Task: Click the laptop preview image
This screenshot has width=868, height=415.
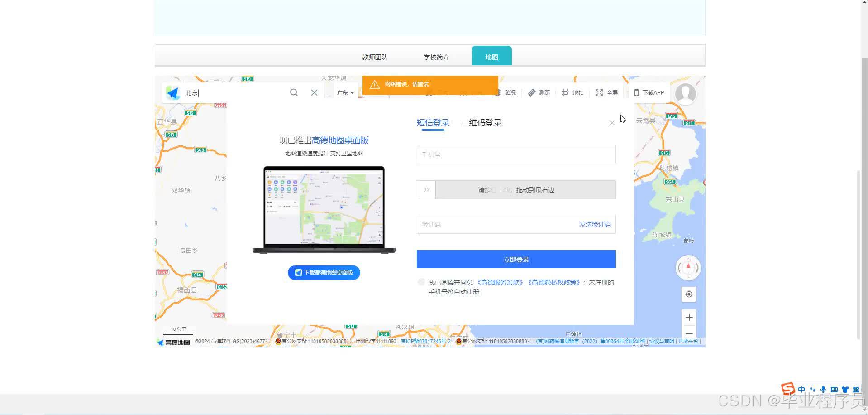Action: 324,210
